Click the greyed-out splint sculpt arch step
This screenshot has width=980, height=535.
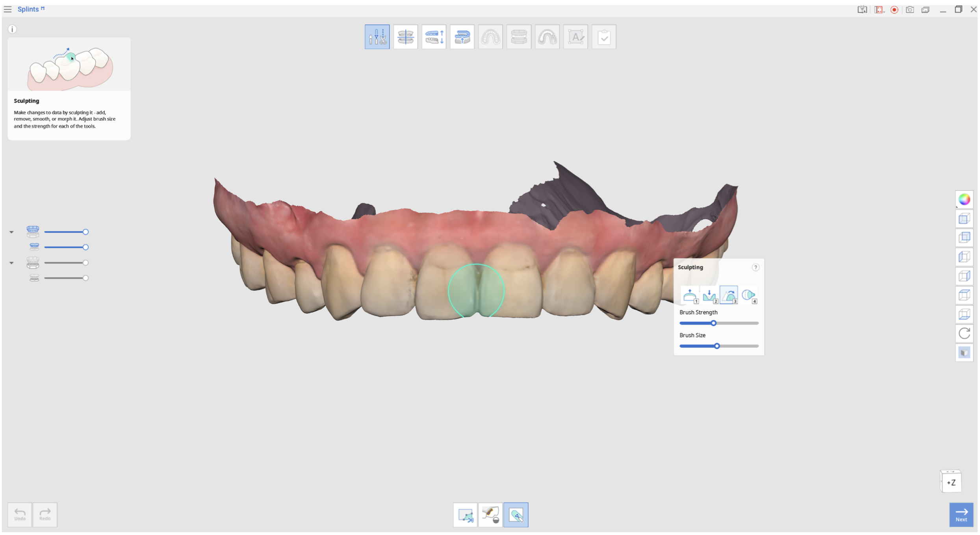point(547,37)
